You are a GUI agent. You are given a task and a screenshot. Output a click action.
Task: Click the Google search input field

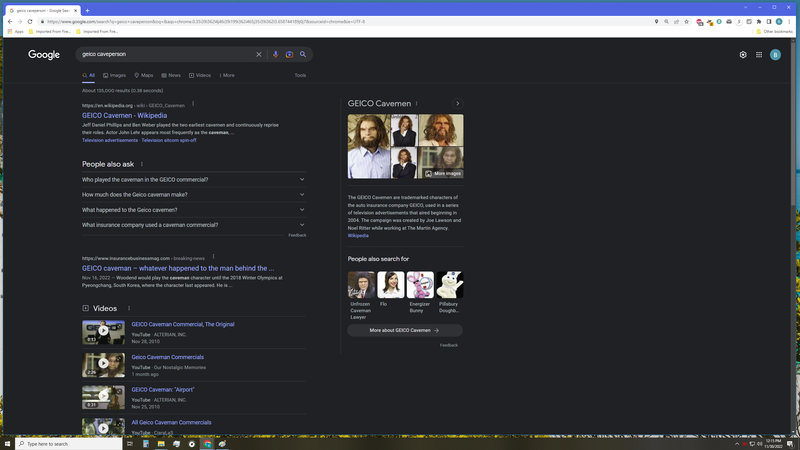(x=166, y=54)
